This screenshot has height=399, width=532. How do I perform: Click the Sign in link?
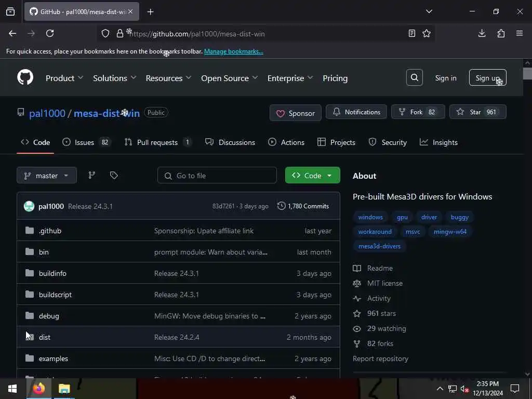445,78
